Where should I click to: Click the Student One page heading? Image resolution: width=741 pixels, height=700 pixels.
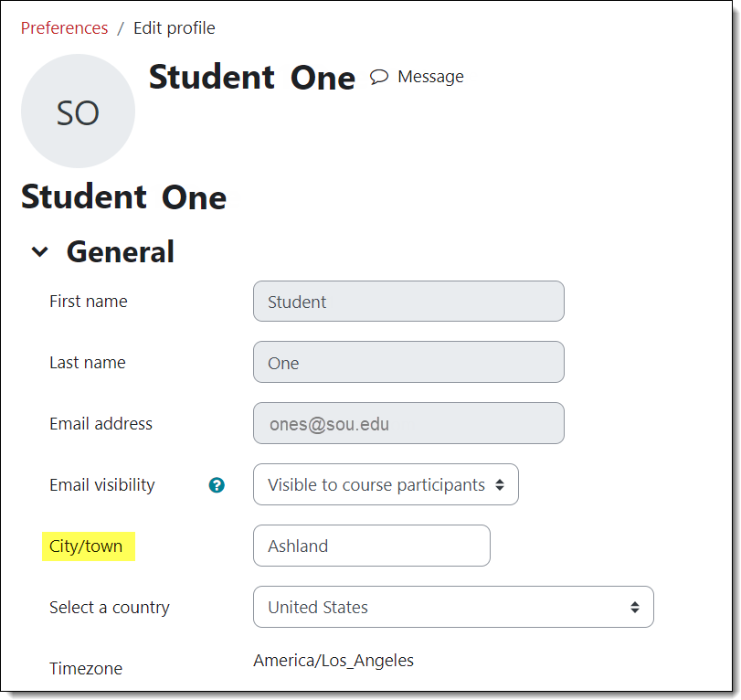[x=122, y=196]
